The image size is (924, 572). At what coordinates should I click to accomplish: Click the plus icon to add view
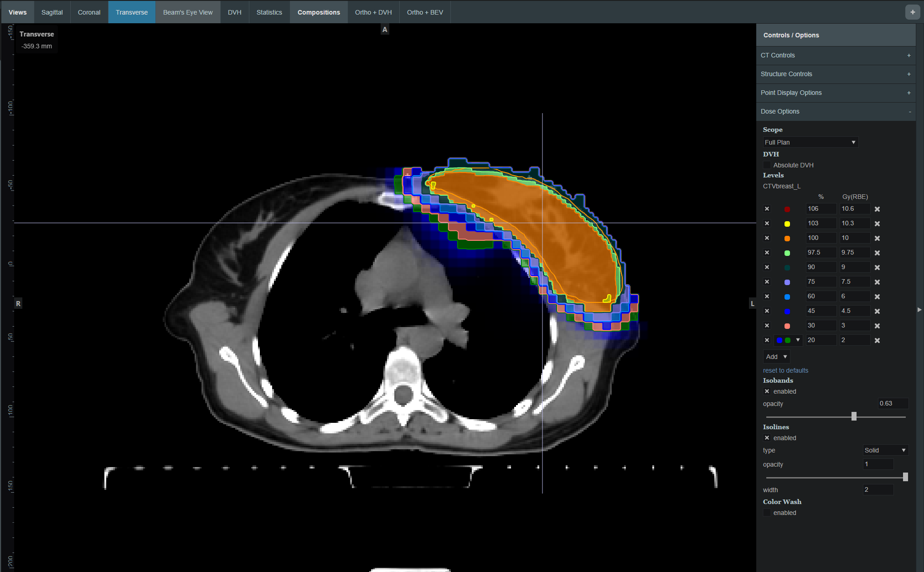912,12
